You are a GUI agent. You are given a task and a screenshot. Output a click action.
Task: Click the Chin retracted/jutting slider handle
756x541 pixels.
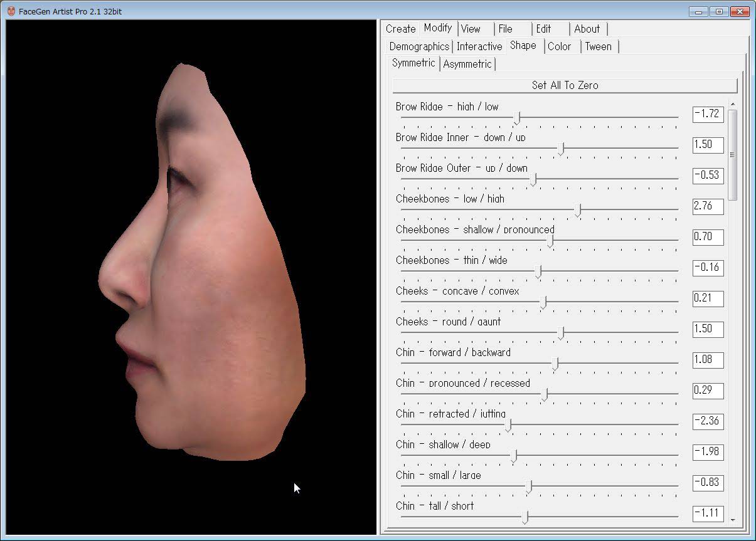click(x=508, y=425)
